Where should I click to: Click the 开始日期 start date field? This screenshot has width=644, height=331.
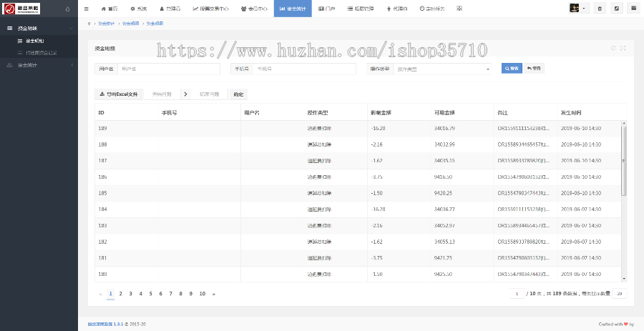(x=162, y=94)
